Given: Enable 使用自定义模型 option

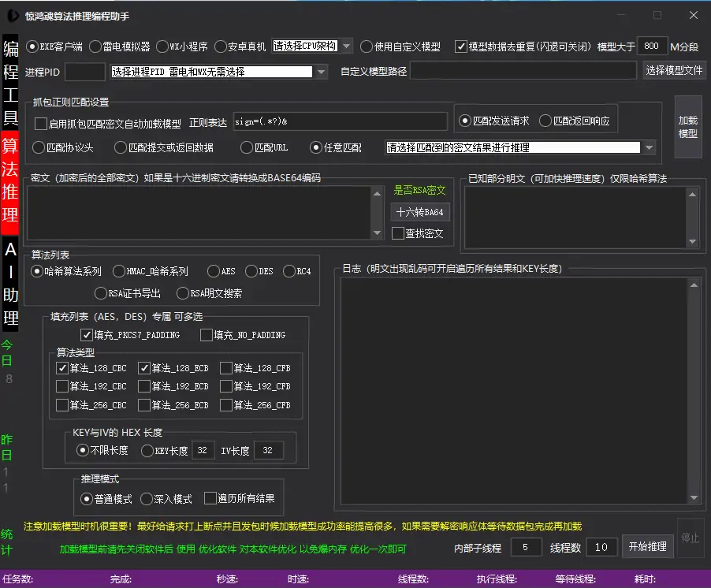Looking at the screenshot, I should pyautogui.click(x=400, y=47).
